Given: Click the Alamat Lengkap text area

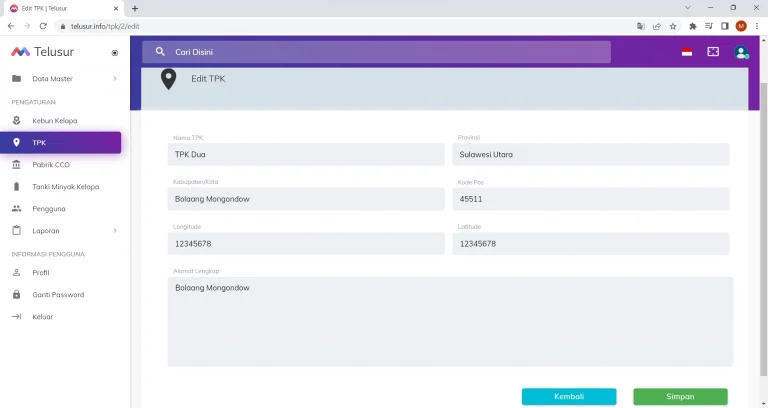Looking at the screenshot, I should pyautogui.click(x=451, y=322).
